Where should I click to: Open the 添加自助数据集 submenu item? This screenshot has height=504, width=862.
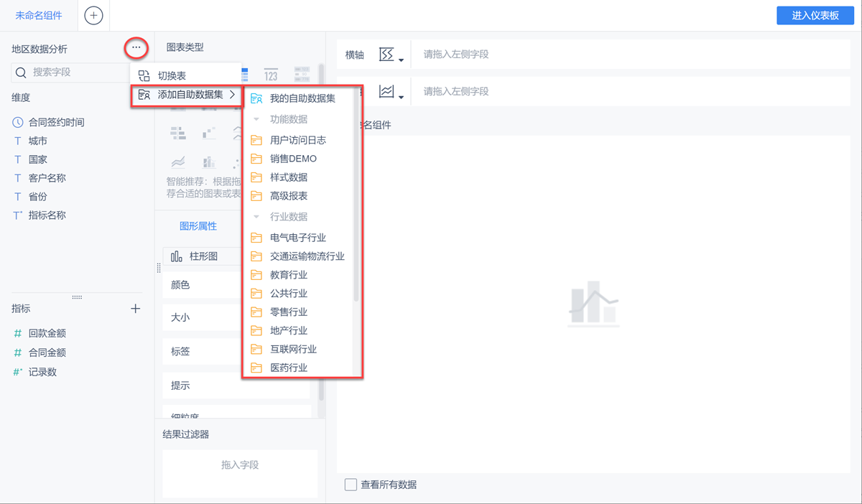click(185, 95)
